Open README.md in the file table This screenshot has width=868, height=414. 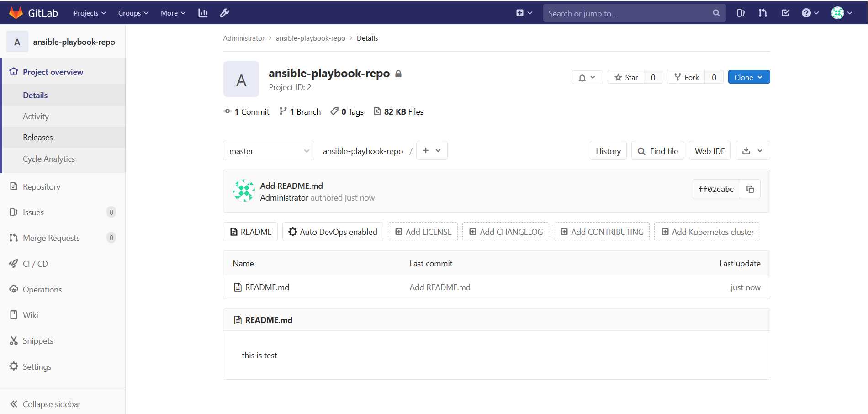267,287
